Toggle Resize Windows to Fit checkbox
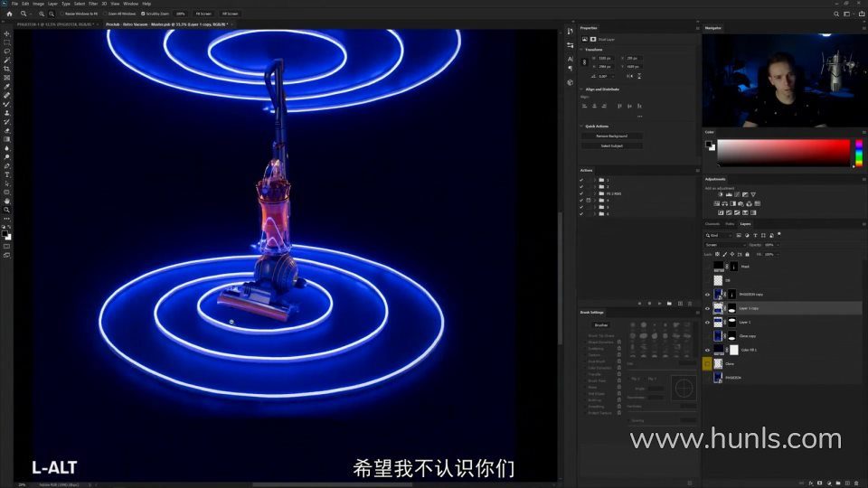Screen dimensions: 868x488 [x=62, y=14]
